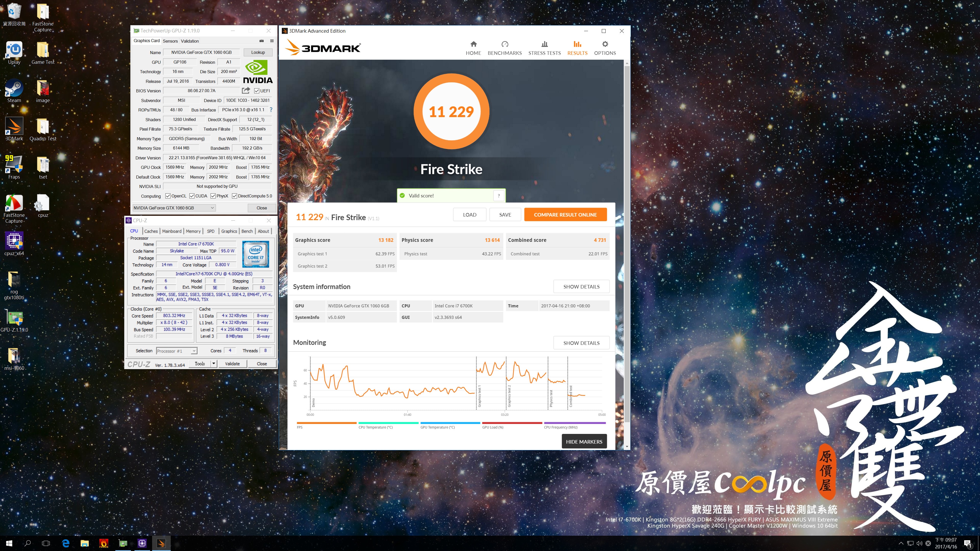Open the Action Center notification icon

pyautogui.click(x=968, y=544)
